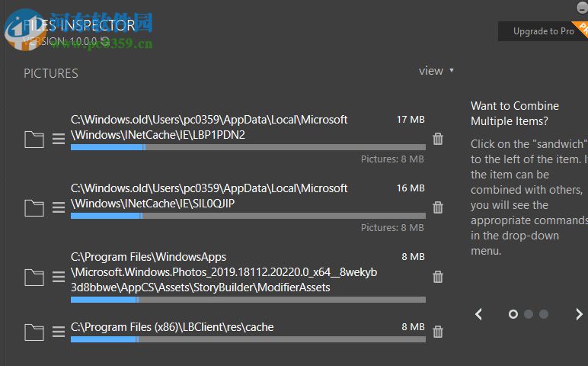
Task: Select the path text ending in LBP1PDN2
Action: click(209, 127)
